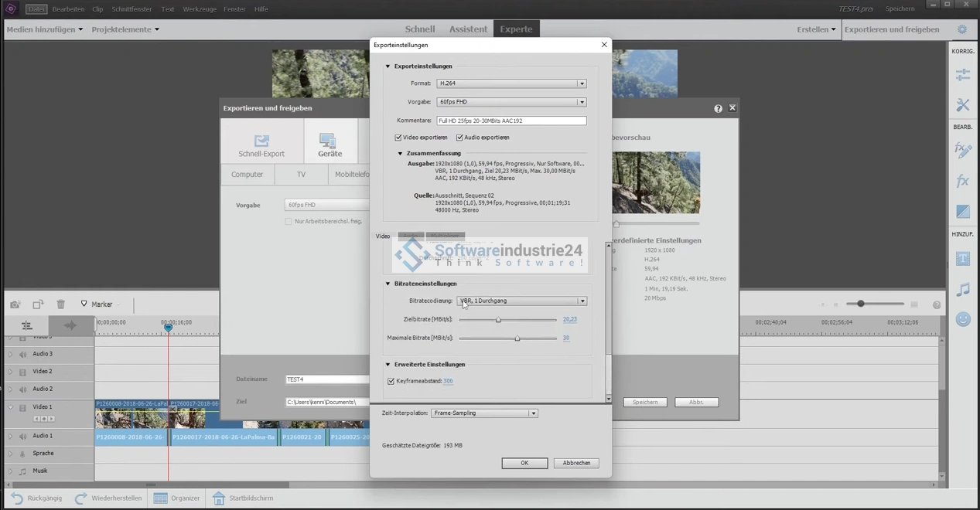Click the Zielbitrate slider handle
This screenshot has width=980, height=510.
498,319
